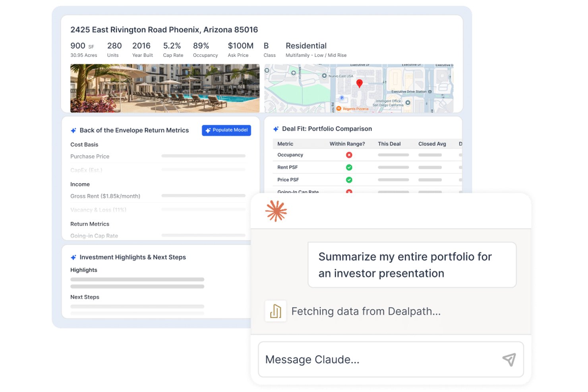Select the "Price PSF" row label
The height and width of the screenshot is (392, 588).
[x=288, y=180]
